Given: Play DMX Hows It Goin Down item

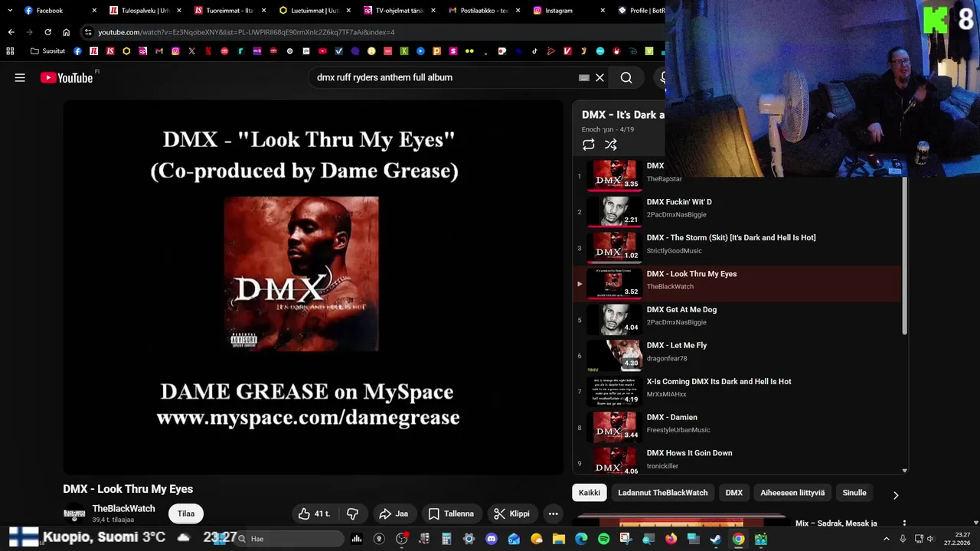Looking at the screenshot, I should click(738, 461).
